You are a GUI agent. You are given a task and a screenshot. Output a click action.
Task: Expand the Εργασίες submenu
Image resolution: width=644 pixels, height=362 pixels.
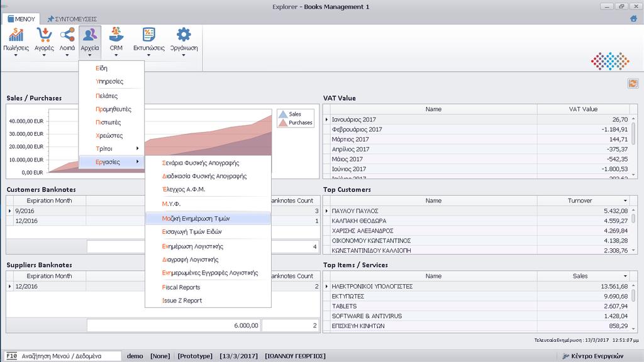111,162
